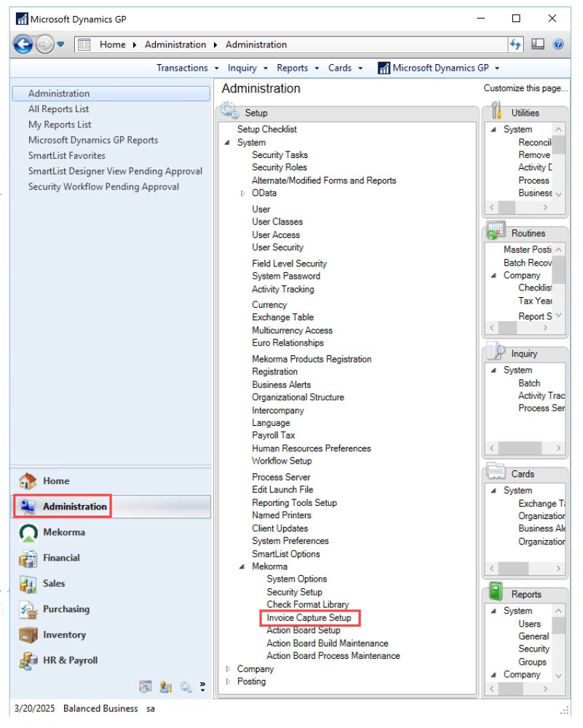
Task: Open the blue Help question mark icon
Action: point(558,44)
